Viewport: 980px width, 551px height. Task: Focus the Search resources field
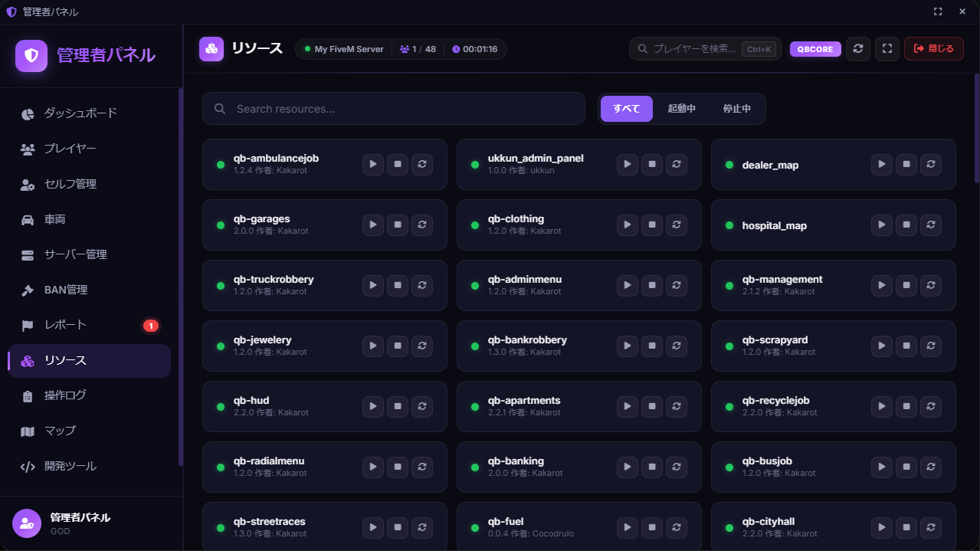click(394, 109)
